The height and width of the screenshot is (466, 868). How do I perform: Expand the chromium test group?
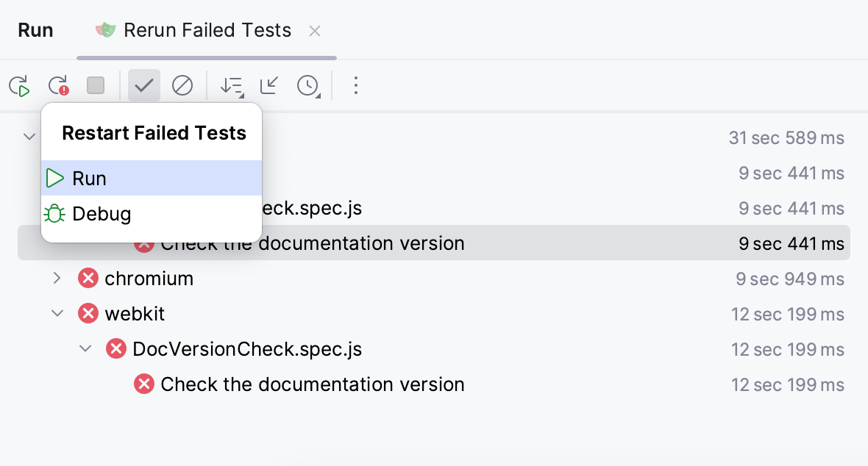(x=57, y=278)
